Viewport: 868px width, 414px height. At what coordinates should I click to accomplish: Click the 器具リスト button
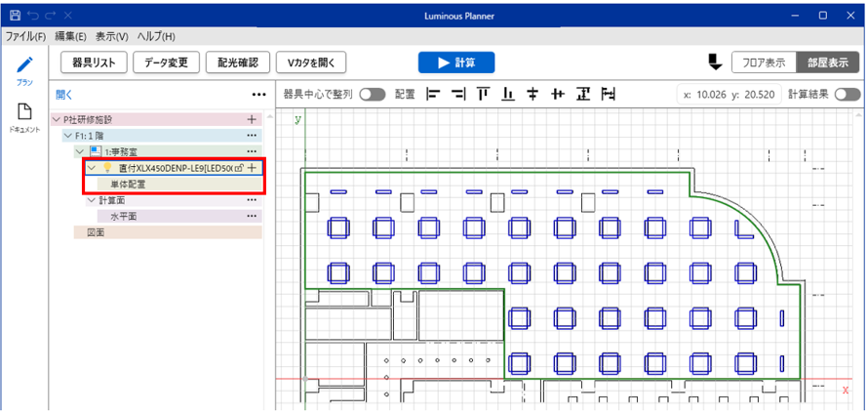(94, 62)
